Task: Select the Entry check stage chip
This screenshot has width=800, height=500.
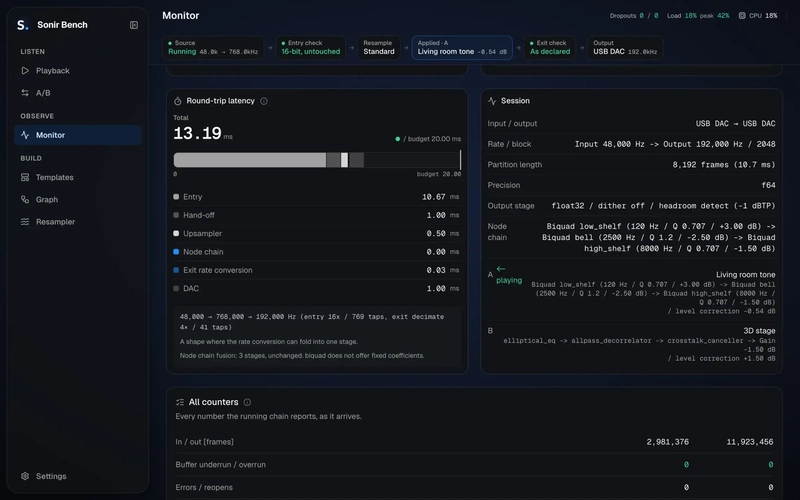Action: [311, 47]
